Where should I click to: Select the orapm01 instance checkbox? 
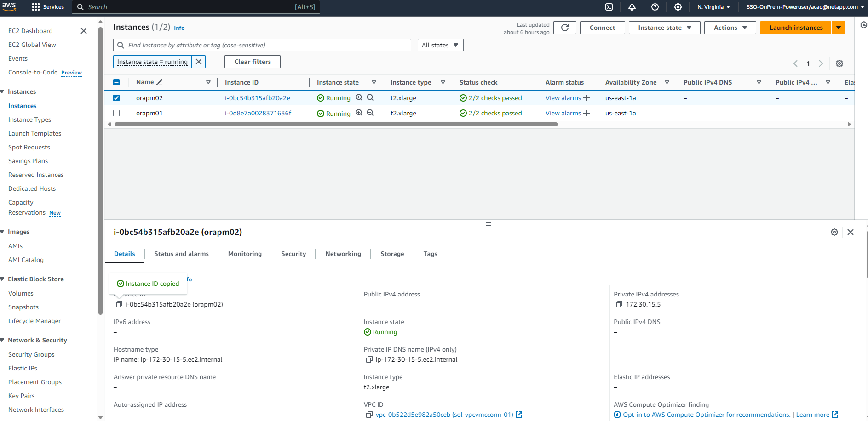point(116,113)
